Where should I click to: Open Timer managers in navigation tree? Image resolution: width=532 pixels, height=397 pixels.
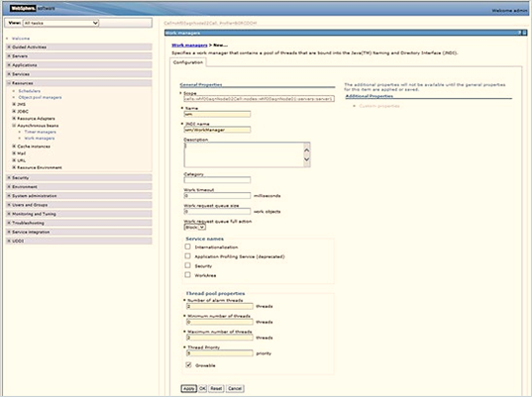41,132
